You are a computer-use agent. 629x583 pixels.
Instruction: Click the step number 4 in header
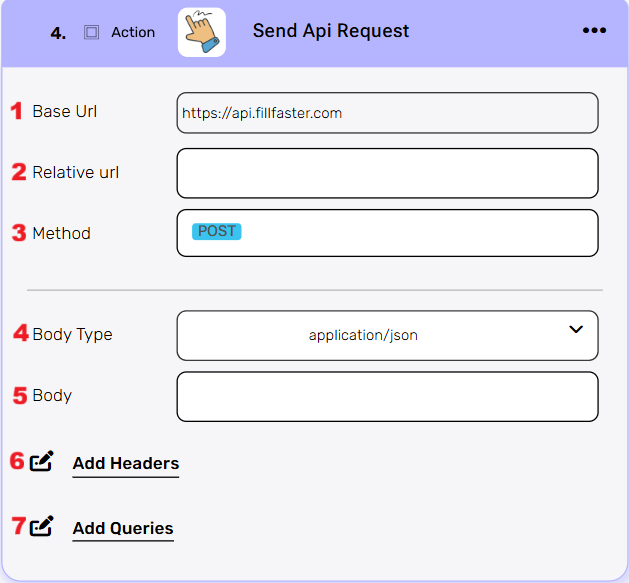(58, 33)
